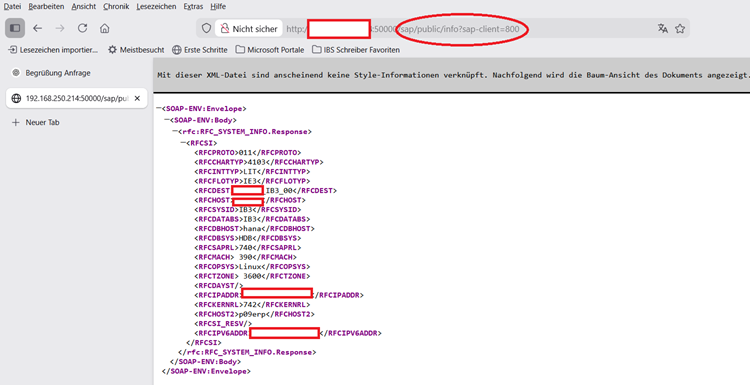Collapse the rfc:RFC_SYSTEM_INFO.Response node
The image size is (750, 386).
pos(175,132)
